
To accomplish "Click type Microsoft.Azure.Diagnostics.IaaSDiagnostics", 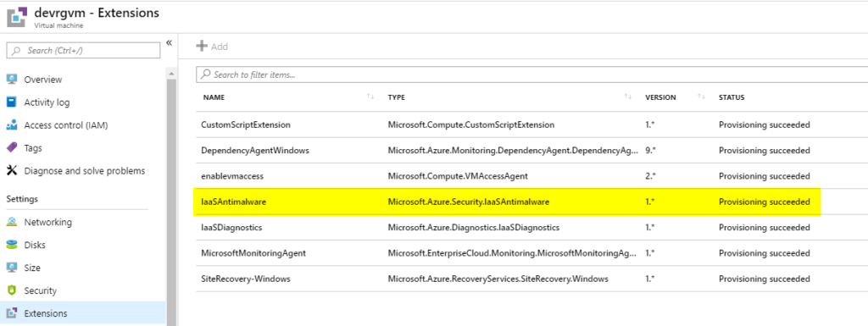I will pos(473,227).
